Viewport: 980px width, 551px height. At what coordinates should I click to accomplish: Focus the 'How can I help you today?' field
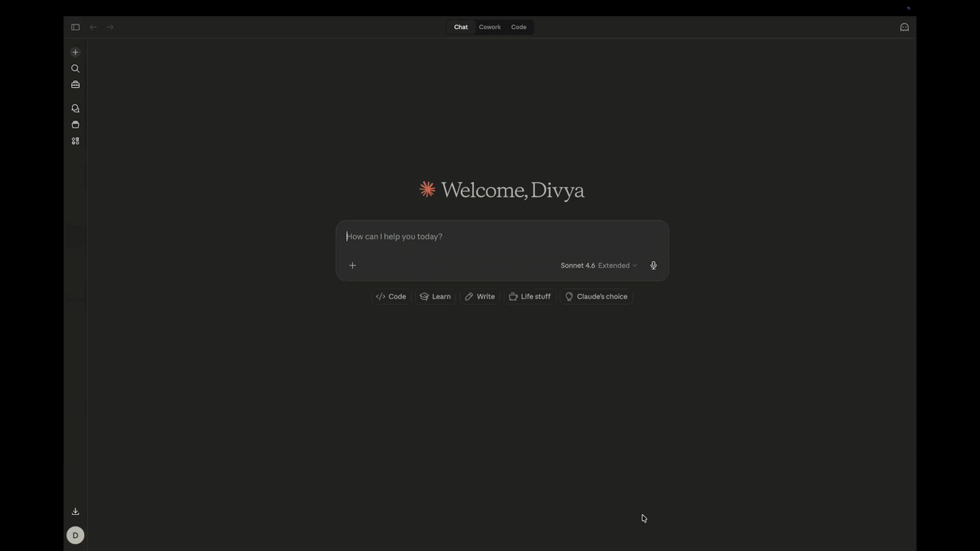[x=502, y=236]
